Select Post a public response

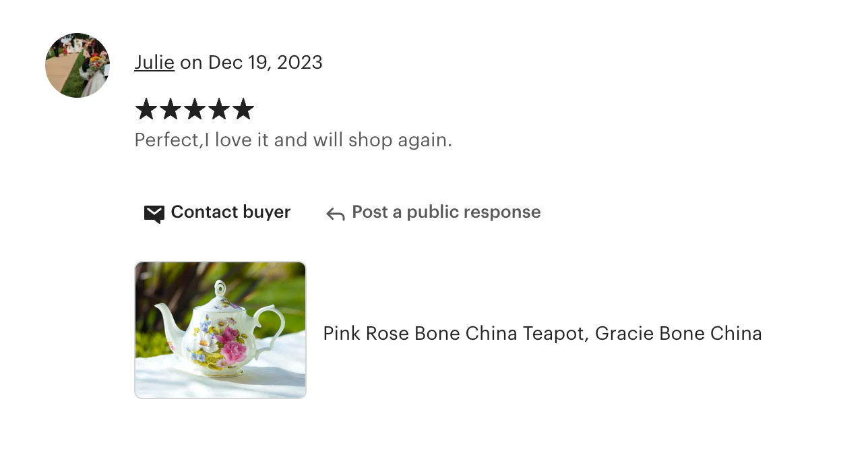pos(445,212)
